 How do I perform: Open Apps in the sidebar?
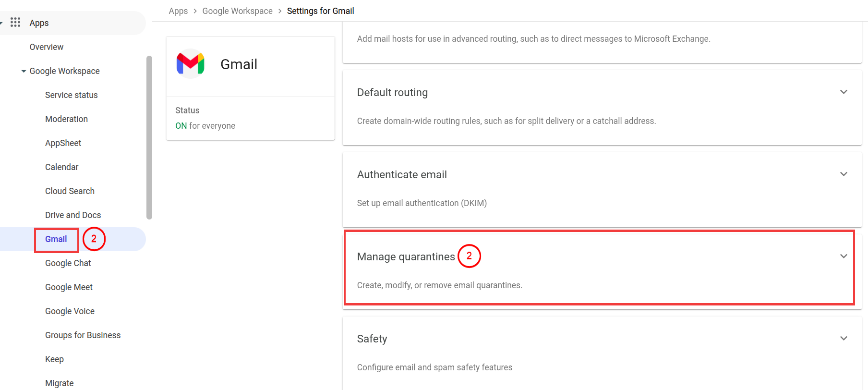click(39, 23)
